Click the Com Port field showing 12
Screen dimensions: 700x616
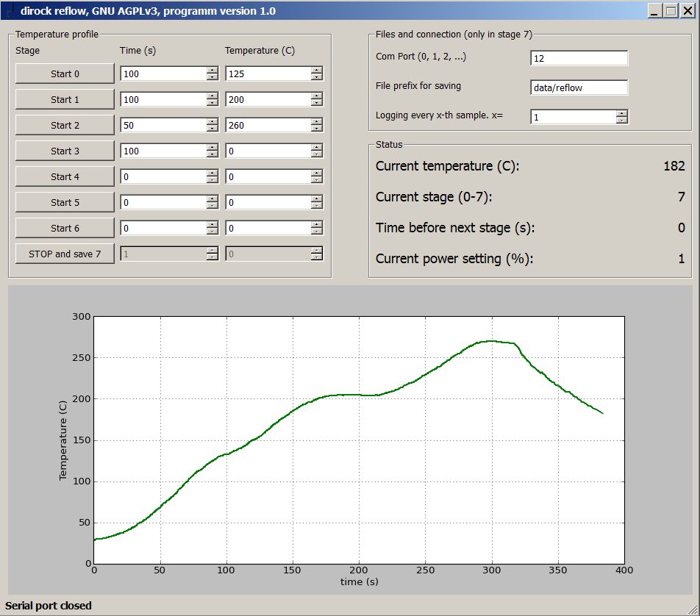579,58
